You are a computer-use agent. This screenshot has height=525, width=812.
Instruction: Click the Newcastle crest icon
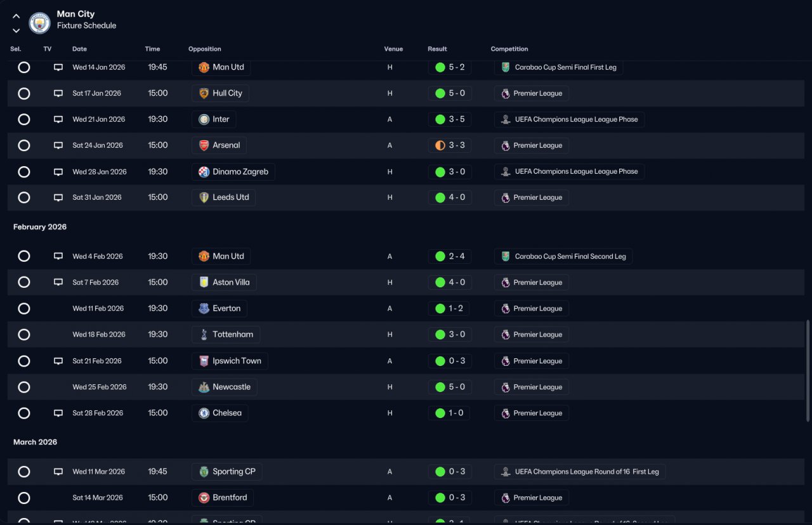[204, 387]
